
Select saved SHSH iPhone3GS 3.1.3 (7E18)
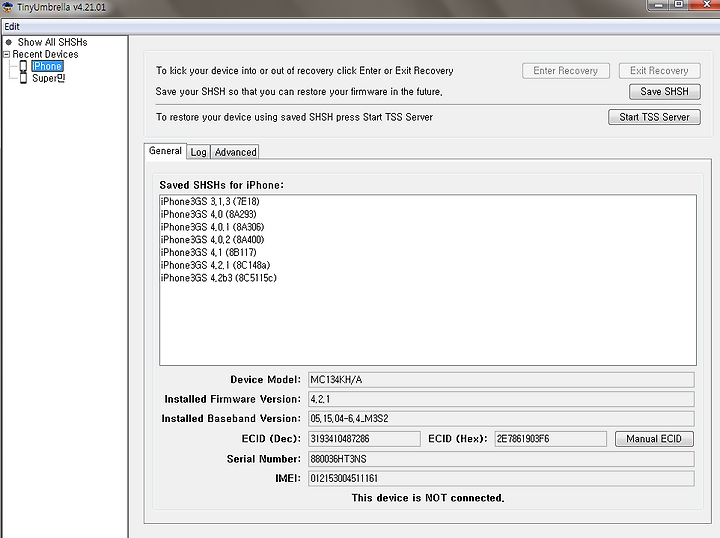click(x=210, y=202)
